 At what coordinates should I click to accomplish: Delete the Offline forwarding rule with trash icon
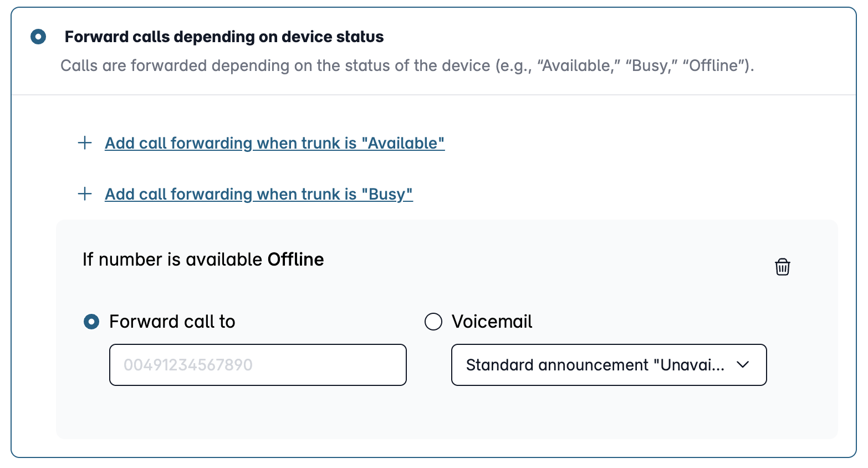pos(782,267)
